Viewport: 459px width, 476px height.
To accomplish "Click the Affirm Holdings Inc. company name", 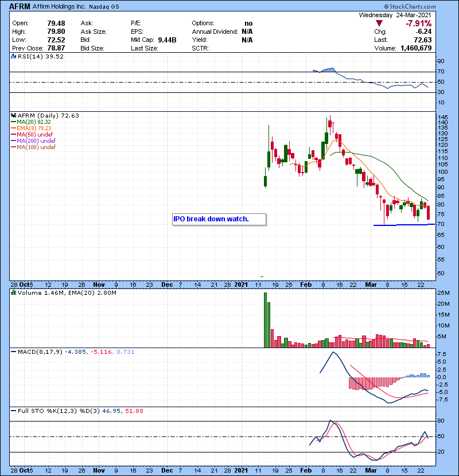I will point(59,6).
